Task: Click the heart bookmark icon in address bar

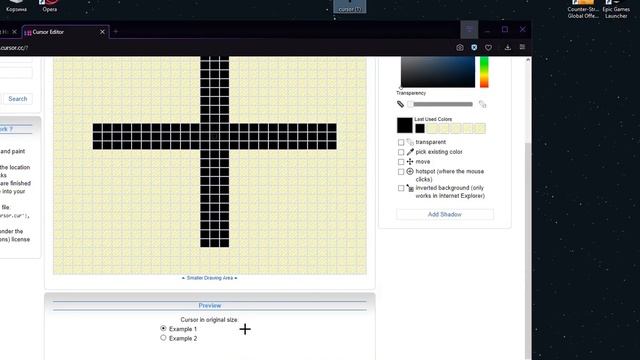Action: pos(488,47)
